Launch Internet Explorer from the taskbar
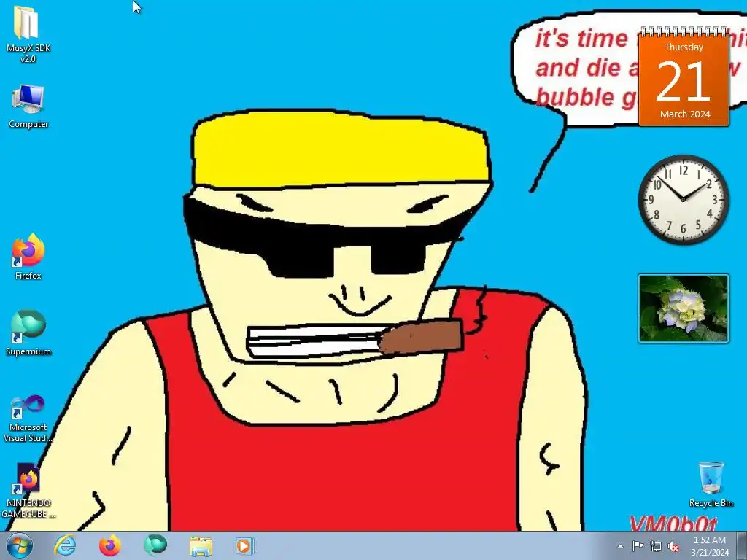Screen dimensions: 747x560 coord(65,545)
